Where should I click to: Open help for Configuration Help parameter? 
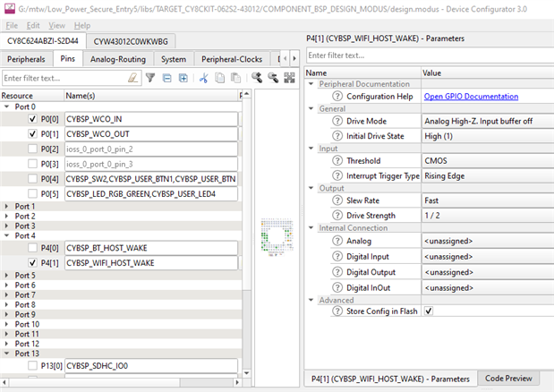tap(337, 96)
